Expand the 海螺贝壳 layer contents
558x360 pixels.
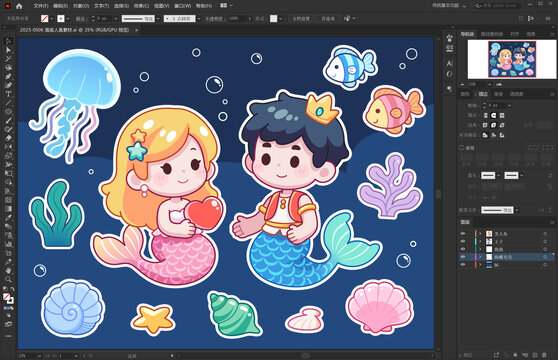coord(480,257)
